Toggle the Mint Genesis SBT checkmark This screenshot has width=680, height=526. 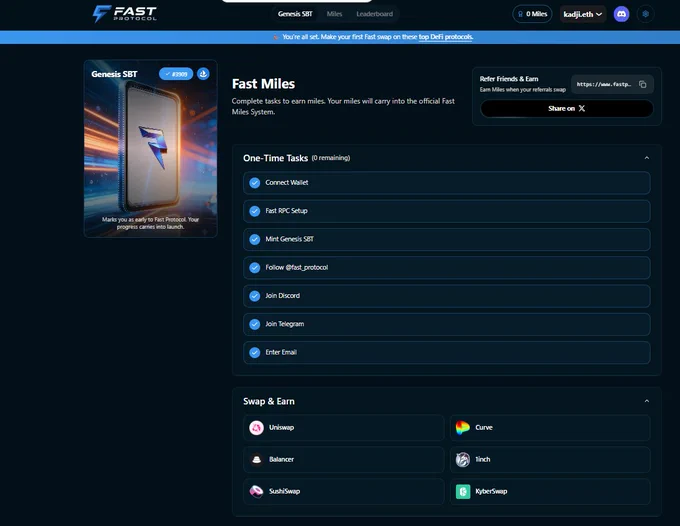click(255, 239)
